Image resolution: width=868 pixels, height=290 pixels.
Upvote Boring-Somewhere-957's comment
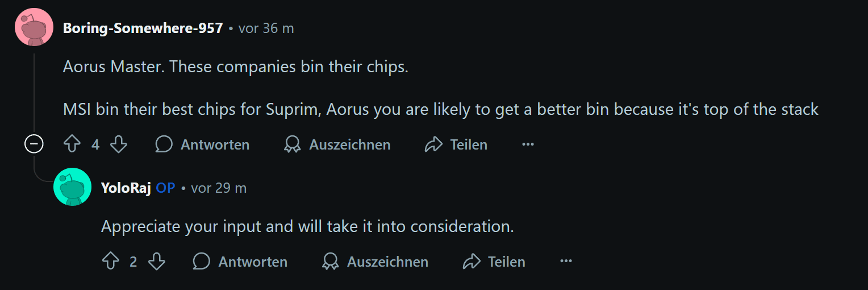[x=72, y=145]
